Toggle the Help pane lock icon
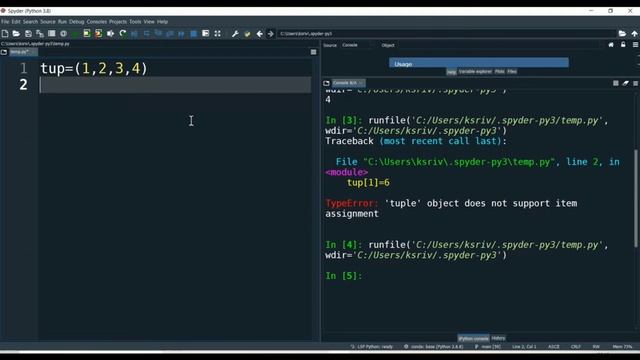640x360 pixels. pos(623,45)
